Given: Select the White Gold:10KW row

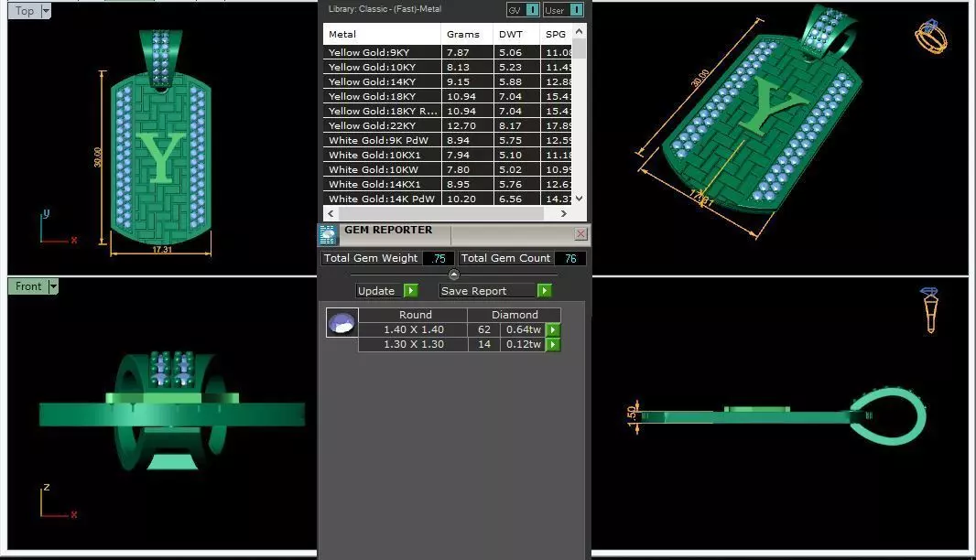Looking at the screenshot, I should 447,169.
